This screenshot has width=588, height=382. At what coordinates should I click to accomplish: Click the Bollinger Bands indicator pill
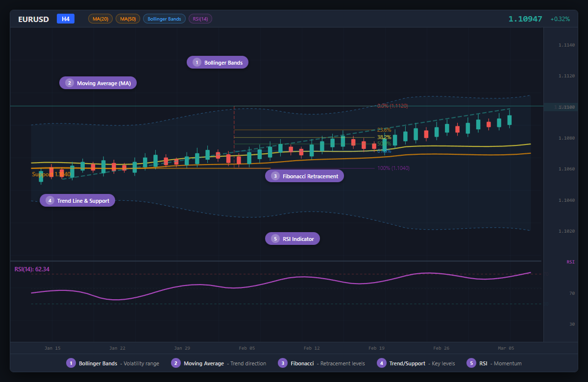pos(164,19)
